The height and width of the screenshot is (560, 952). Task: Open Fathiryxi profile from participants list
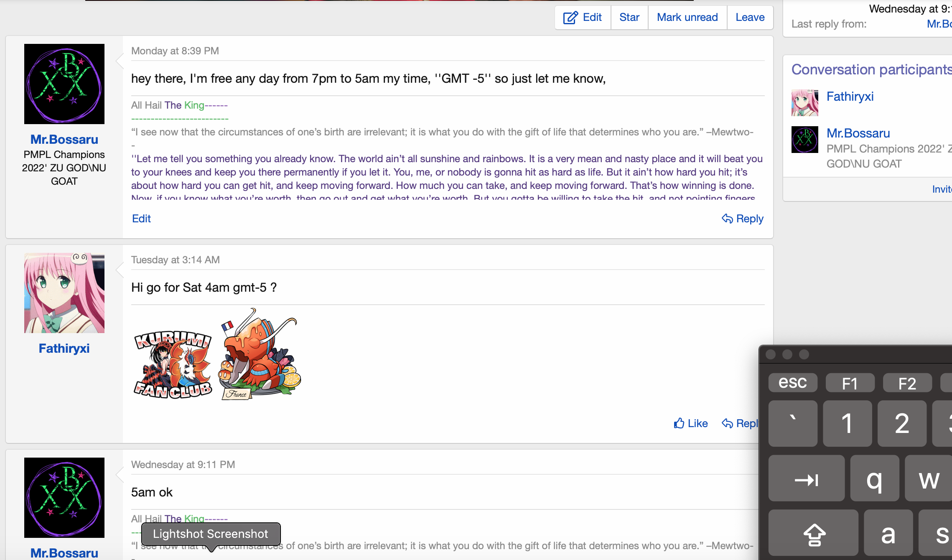850,97
